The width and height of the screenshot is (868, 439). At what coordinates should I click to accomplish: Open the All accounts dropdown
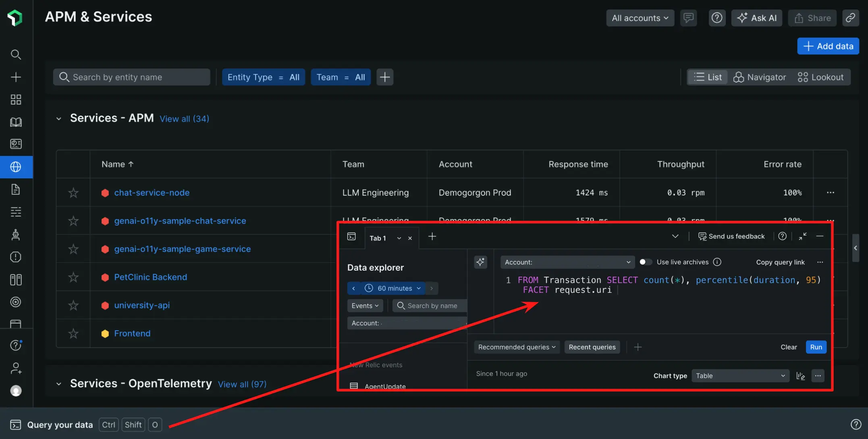pyautogui.click(x=640, y=18)
